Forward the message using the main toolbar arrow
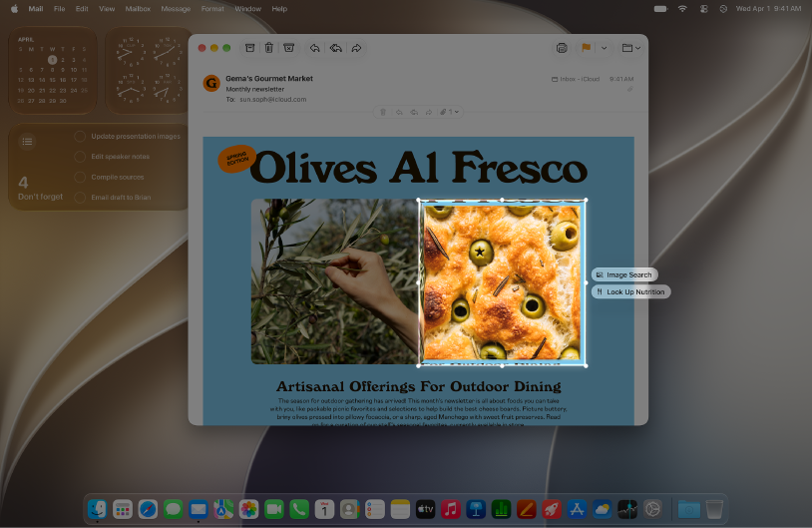 [356, 48]
